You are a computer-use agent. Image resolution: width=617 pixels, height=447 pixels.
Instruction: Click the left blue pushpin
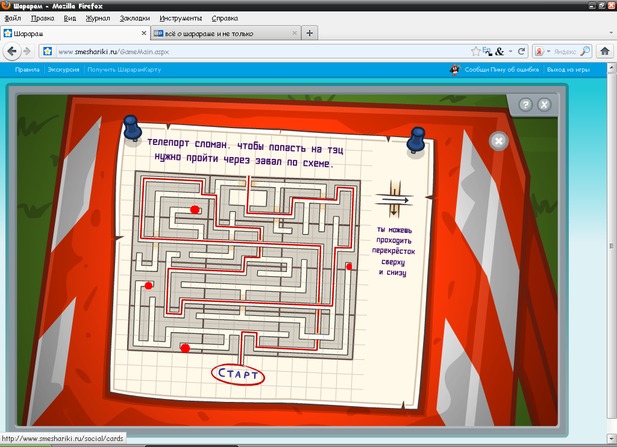(131, 127)
